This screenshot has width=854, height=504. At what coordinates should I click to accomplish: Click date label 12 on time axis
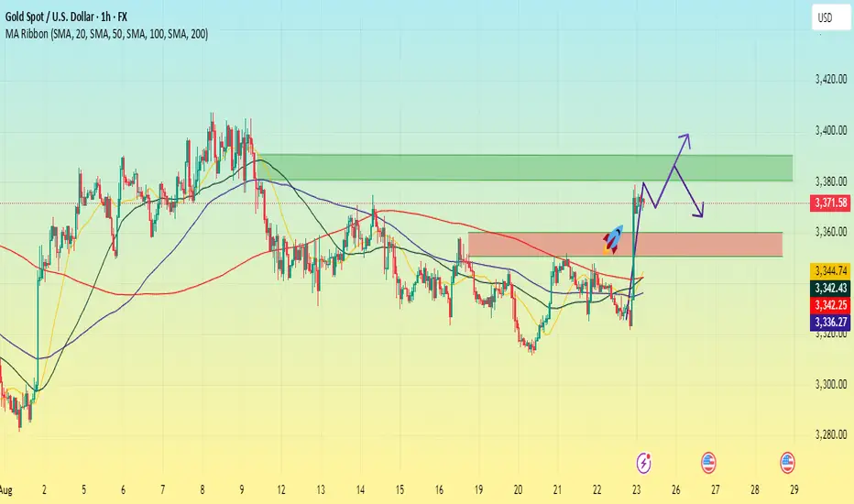coord(281,490)
